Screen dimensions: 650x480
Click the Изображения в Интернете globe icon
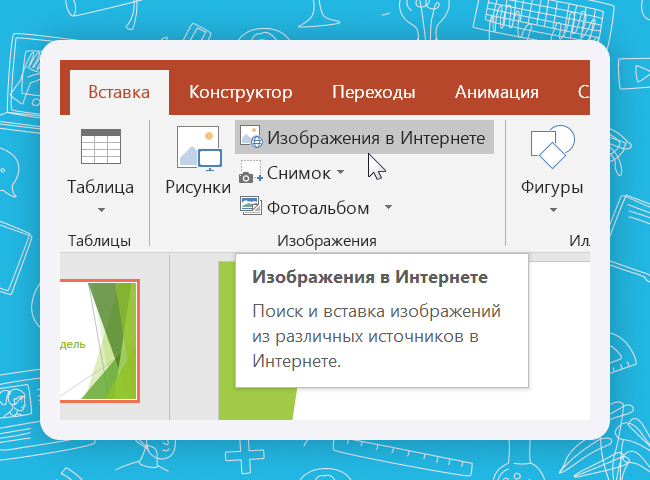(x=251, y=137)
